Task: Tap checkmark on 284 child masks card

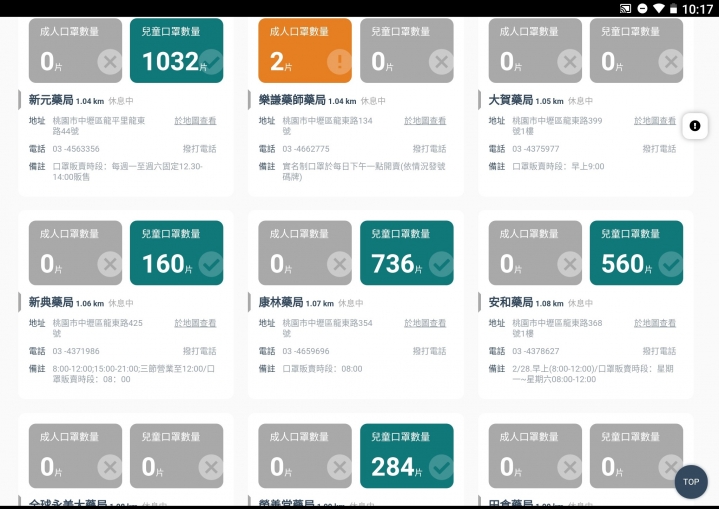Action: tap(441, 467)
